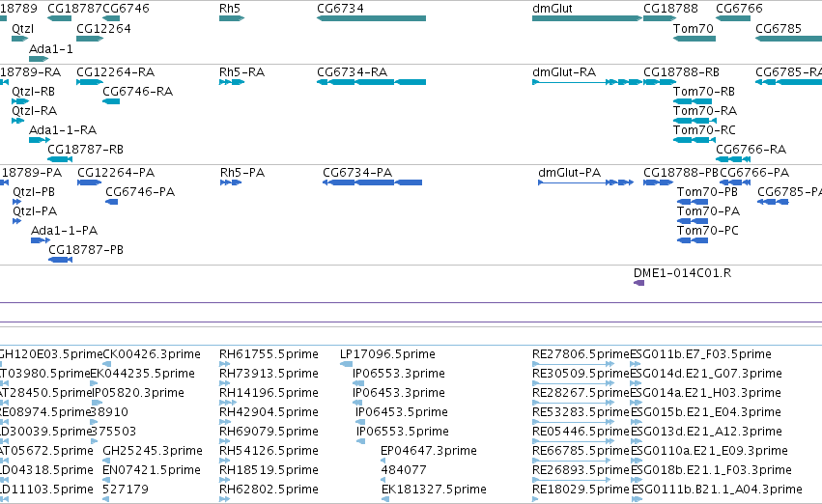Select the Ada1-1-PA protein label
Viewport: 822px width, 504px height.
coord(64,231)
